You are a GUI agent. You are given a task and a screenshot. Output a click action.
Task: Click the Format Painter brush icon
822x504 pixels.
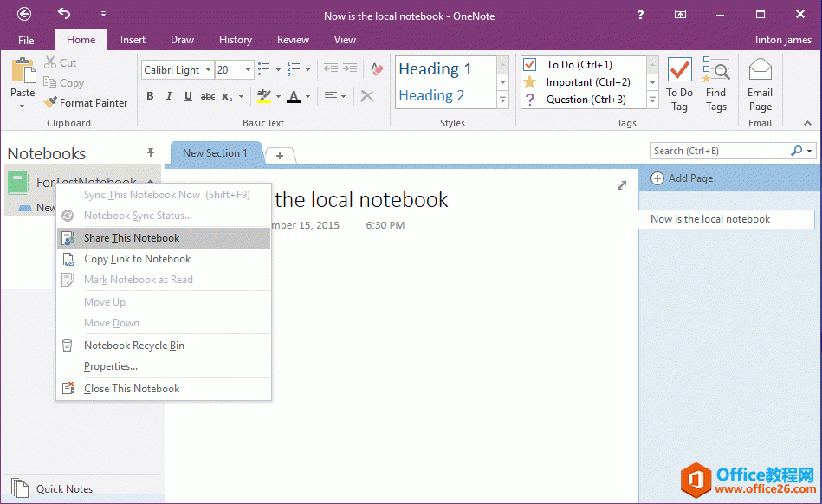coord(51,102)
